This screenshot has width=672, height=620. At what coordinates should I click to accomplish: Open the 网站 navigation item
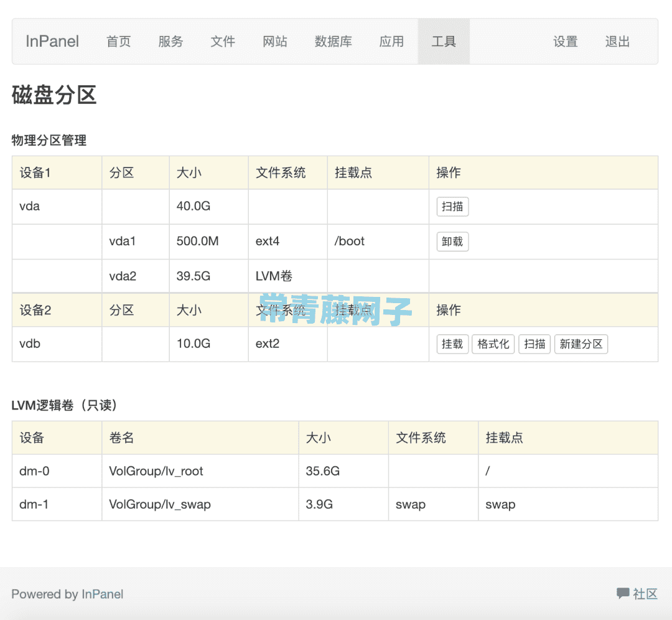coord(275,42)
